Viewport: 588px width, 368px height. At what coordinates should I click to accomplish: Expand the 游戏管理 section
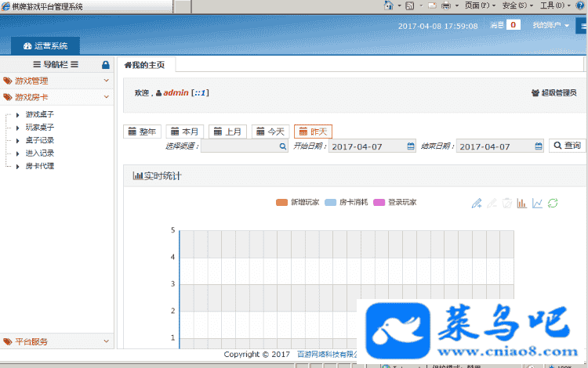point(55,81)
